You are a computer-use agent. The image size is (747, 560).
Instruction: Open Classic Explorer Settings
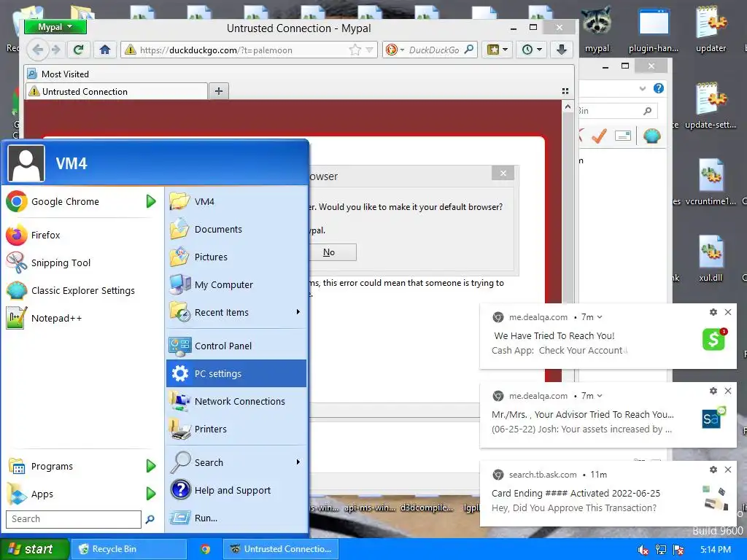tap(79, 290)
